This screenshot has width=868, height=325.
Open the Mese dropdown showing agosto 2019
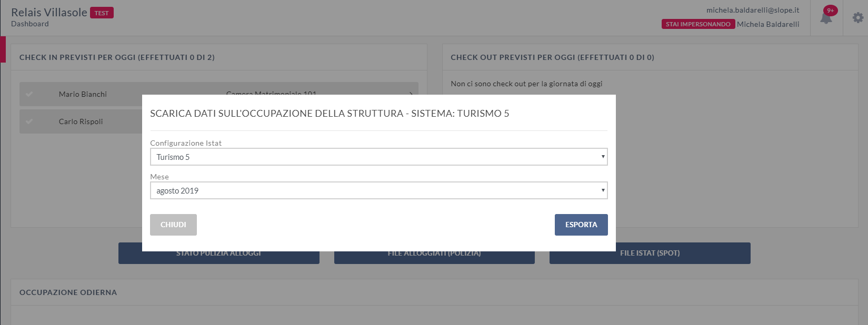pos(378,190)
